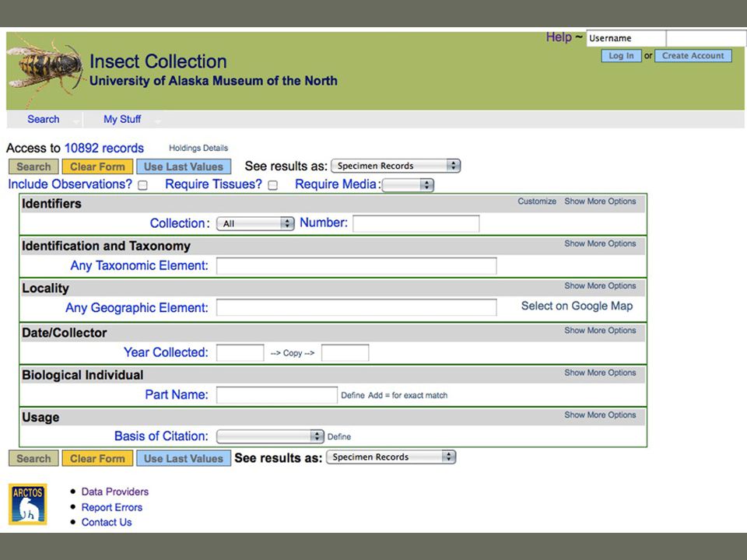The image size is (747, 560).
Task: Open the Report Errors link
Action: point(112,507)
